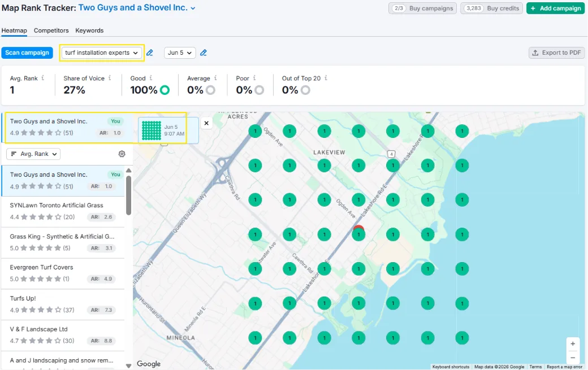Click the info icon beside Poor
This screenshot has height=370, width=588.
(x=254, y=78)
